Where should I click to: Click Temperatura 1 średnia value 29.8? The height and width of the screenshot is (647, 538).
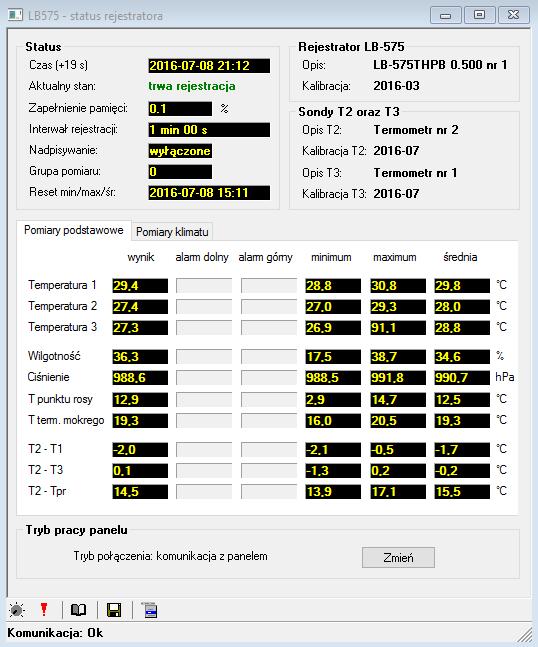(x=462, y=286)
